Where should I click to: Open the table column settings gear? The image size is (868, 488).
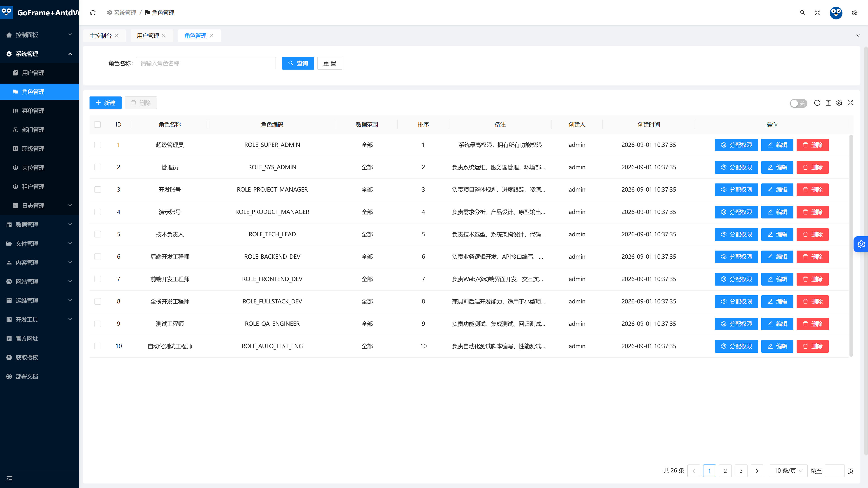pyautogui.click(x=839, y=103)
